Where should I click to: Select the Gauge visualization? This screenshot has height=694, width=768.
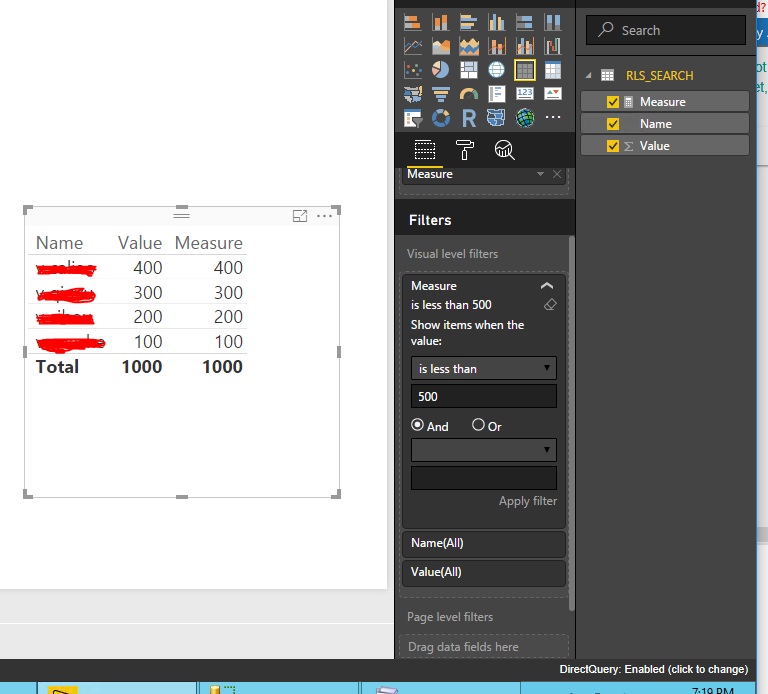coord(469,94)
